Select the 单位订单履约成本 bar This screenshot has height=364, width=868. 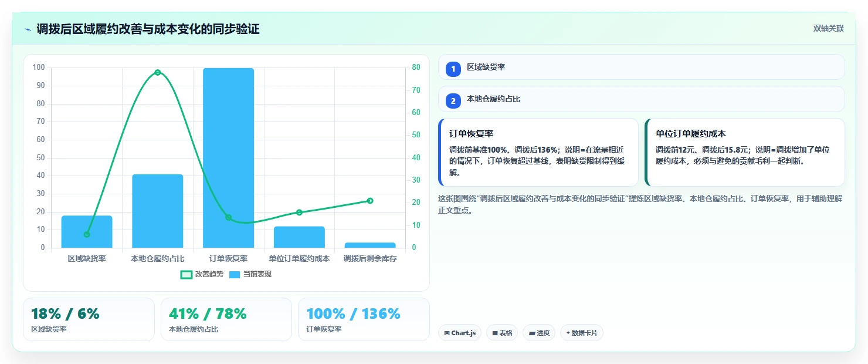point(299,237)
